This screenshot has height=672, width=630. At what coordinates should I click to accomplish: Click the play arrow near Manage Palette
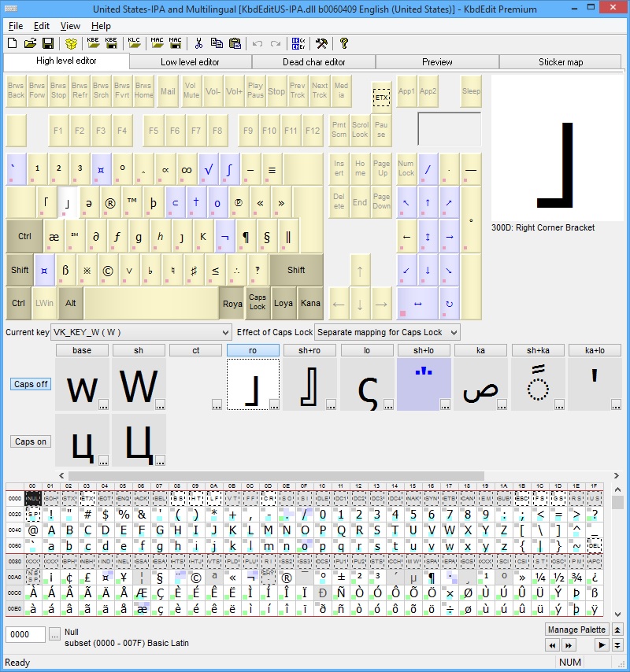[602, 645]
